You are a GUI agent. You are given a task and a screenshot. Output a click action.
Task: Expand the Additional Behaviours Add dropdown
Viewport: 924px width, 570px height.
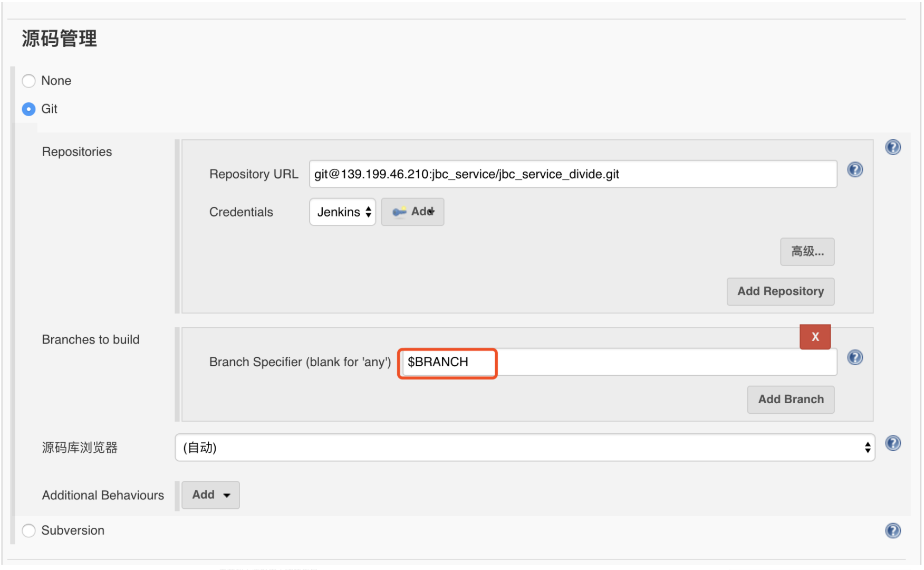point(210,495)
